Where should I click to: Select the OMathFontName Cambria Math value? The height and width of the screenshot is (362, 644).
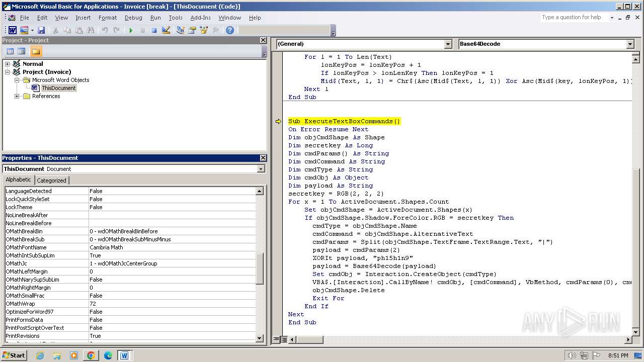click(x=172, y=247)
